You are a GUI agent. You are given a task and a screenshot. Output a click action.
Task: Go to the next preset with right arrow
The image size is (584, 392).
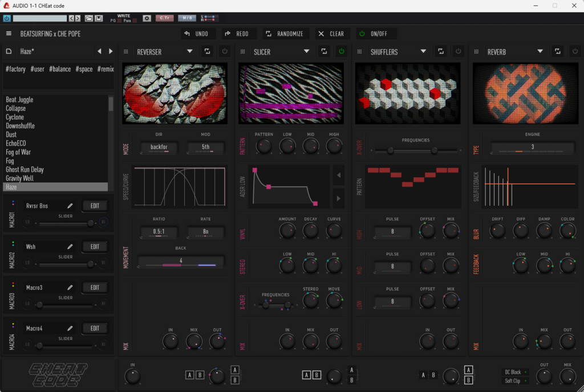coord(111,51)
